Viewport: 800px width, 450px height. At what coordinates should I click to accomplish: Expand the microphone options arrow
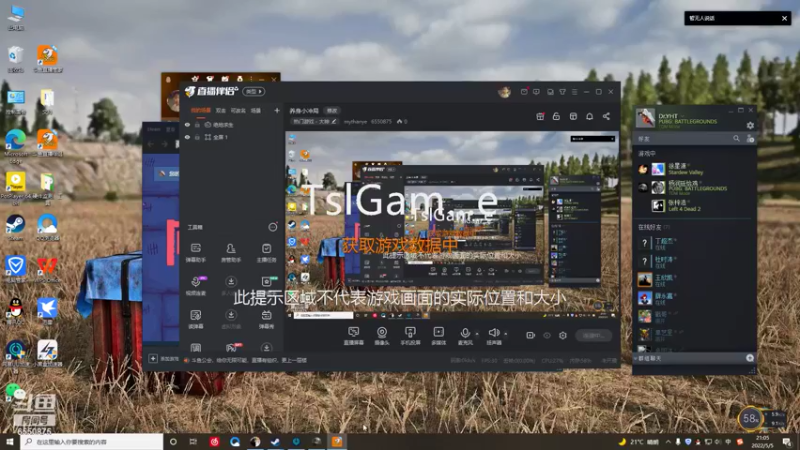477,334
